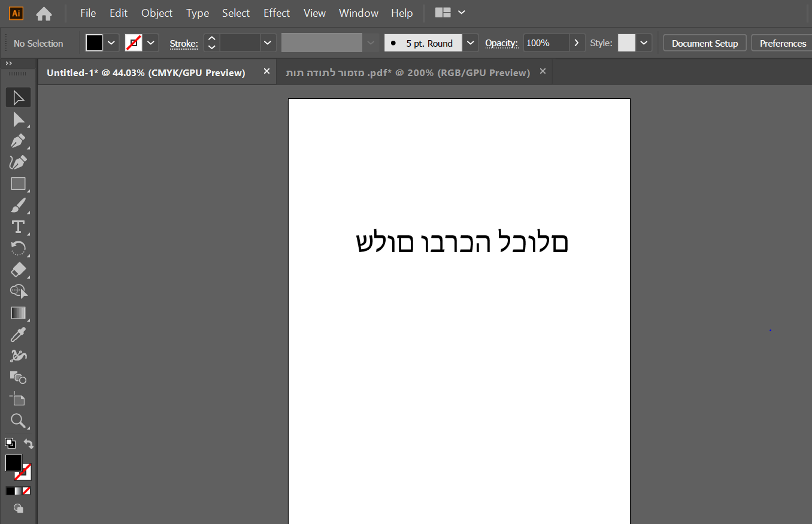
Task: Open the stroke weight dropdown
Action: point(268,43)
